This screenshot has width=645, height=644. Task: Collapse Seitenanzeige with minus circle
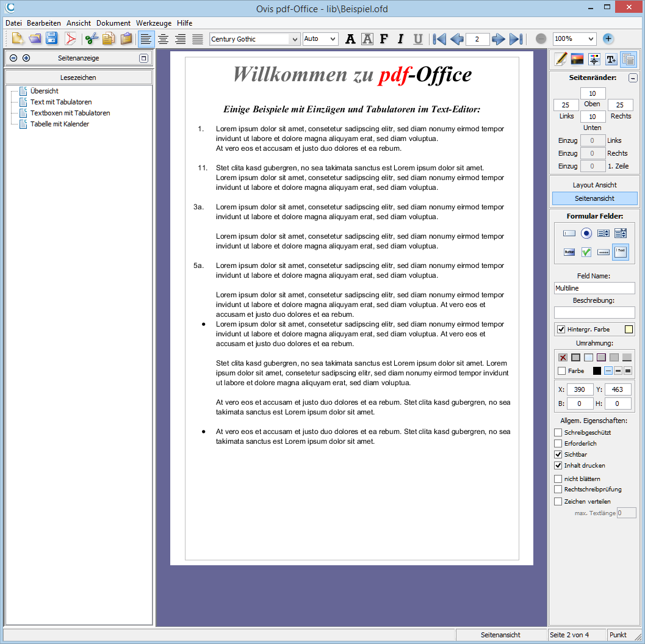[13, 58]
